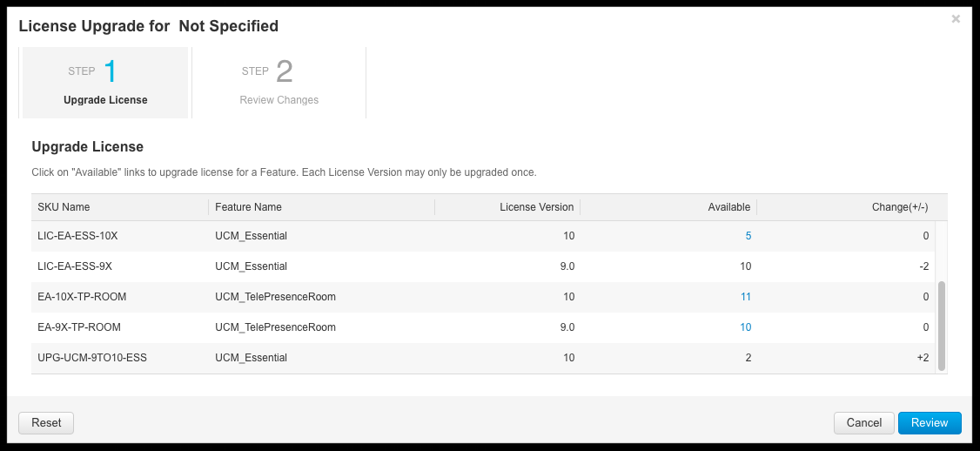Close the License Upgrade dialog
980x451 pixels.
(956, 19)
